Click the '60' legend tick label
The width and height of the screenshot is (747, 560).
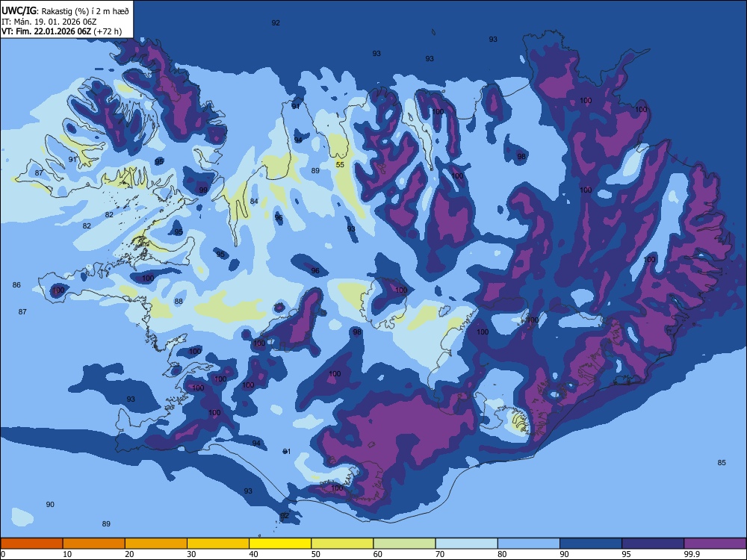tap(378, 554)
